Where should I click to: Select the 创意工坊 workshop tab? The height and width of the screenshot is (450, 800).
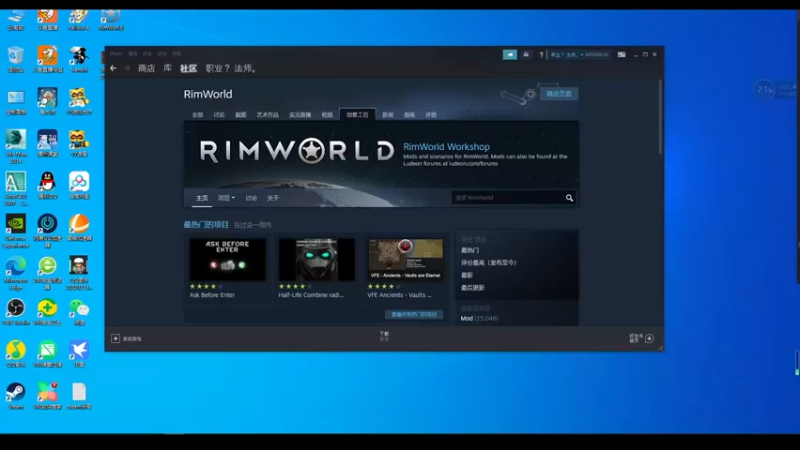pos(357,115)
